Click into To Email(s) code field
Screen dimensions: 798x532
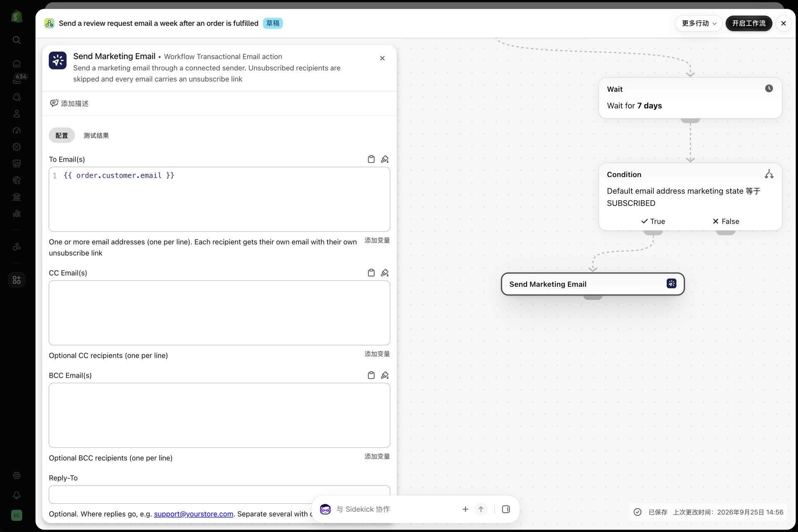click(219, 199)
